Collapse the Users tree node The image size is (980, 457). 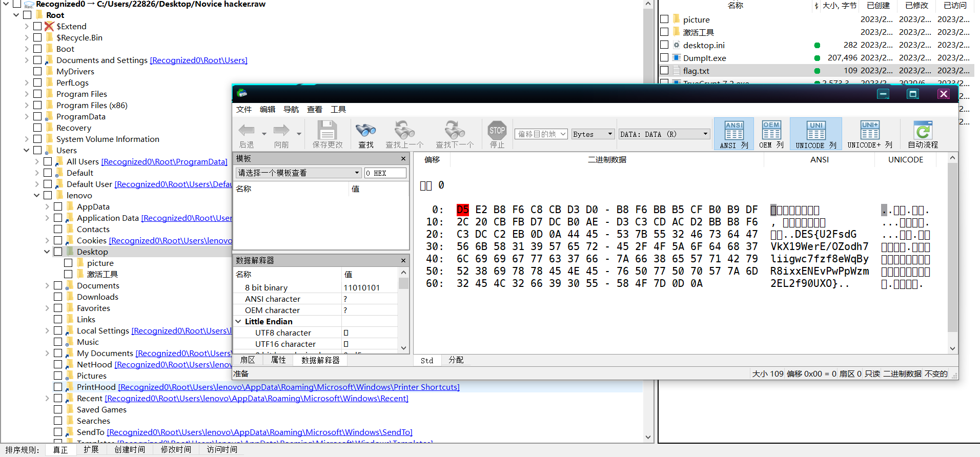point(27,150)
